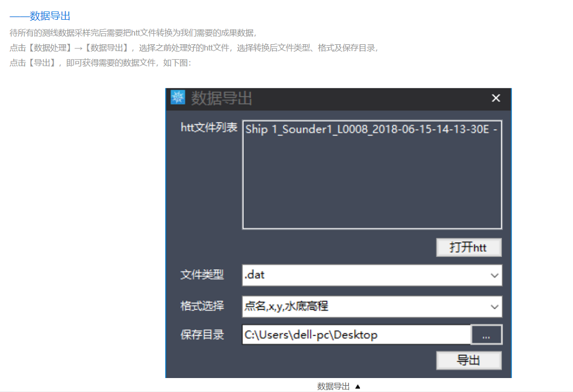Click the triangle icon beside bottom caption
The image size is (573, 392).
[x=357, y=386]
